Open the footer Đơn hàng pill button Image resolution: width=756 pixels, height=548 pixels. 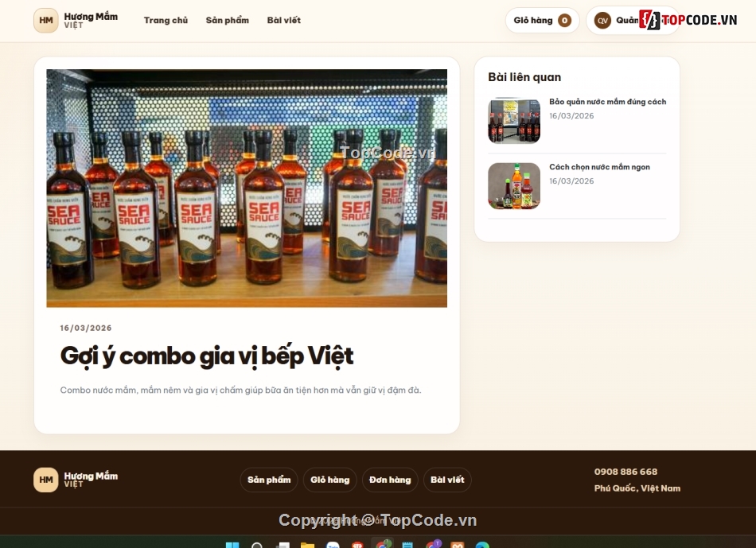click(x=390, y=480)
